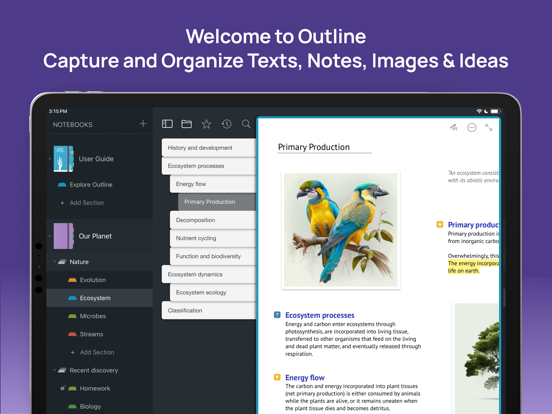This screenshot has height=414, width=552.
Task: Click the blue Ecosystem section icon
Action: pyautogui.click(x=72, y=298)
